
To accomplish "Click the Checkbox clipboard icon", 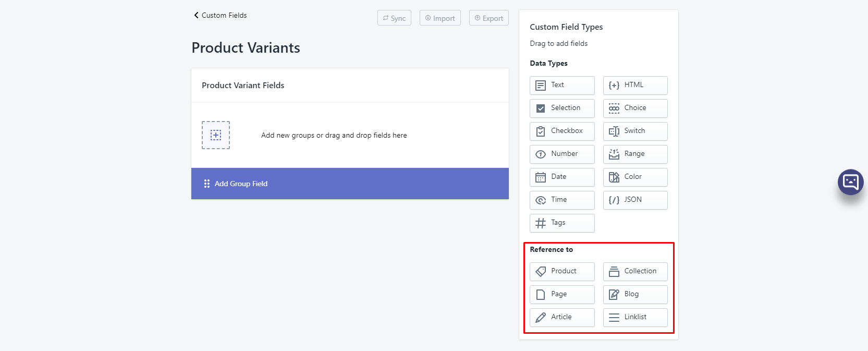I will click(x=541, y=131).
